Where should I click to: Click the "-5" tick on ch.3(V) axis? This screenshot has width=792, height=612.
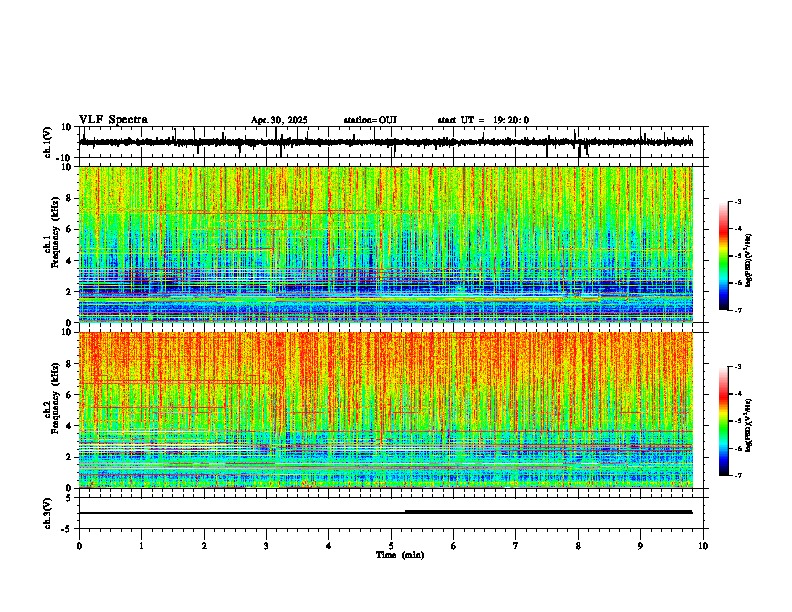pos(67,529)
